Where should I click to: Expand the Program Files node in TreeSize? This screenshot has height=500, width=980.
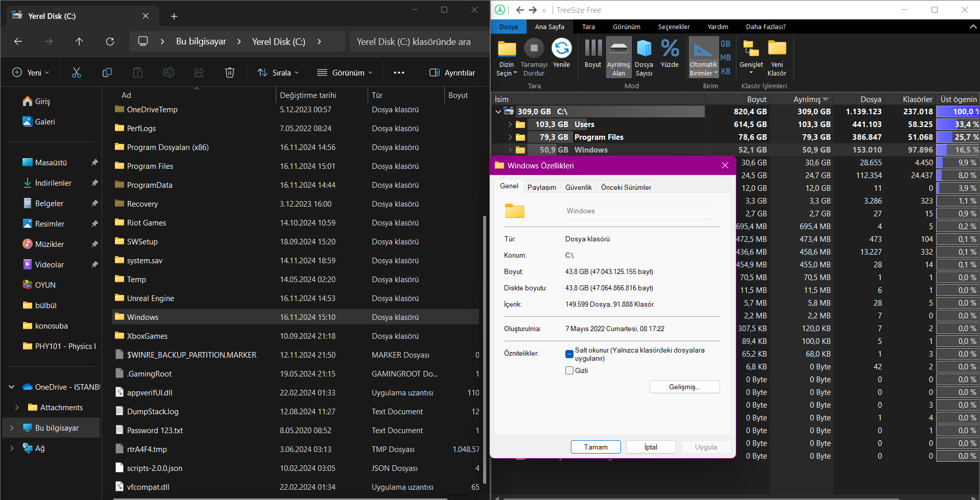click(510, 137)
